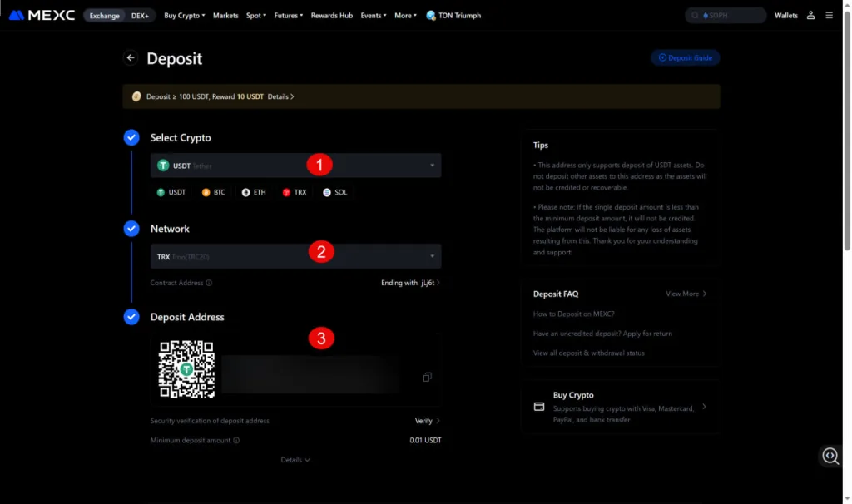
Task: Click the deposit address QR code
Action: (186, 369)
